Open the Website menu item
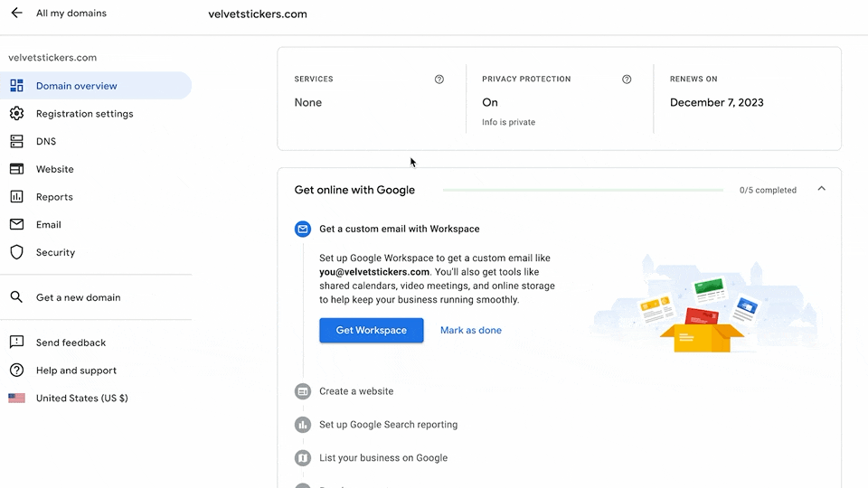This screenshot has height=488, width=868. 55,169
